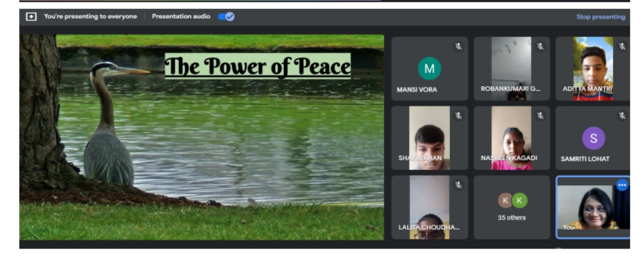Click muted mic icon on Shakir Khan tile
Viewport: 644px width, 260px height.
pyautogui.click(x=458, y=116)
